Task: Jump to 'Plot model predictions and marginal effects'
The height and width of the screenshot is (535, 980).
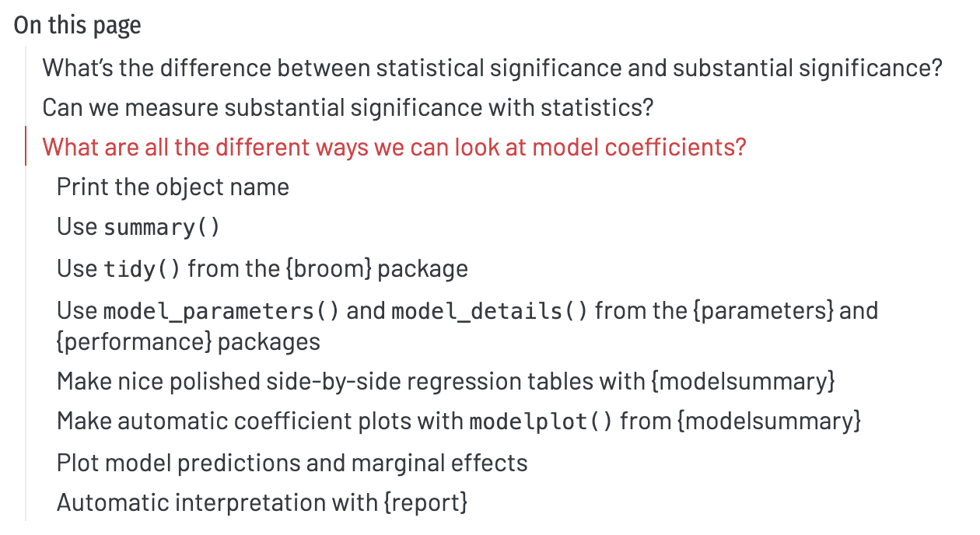Action: click(x=292, y=463)
